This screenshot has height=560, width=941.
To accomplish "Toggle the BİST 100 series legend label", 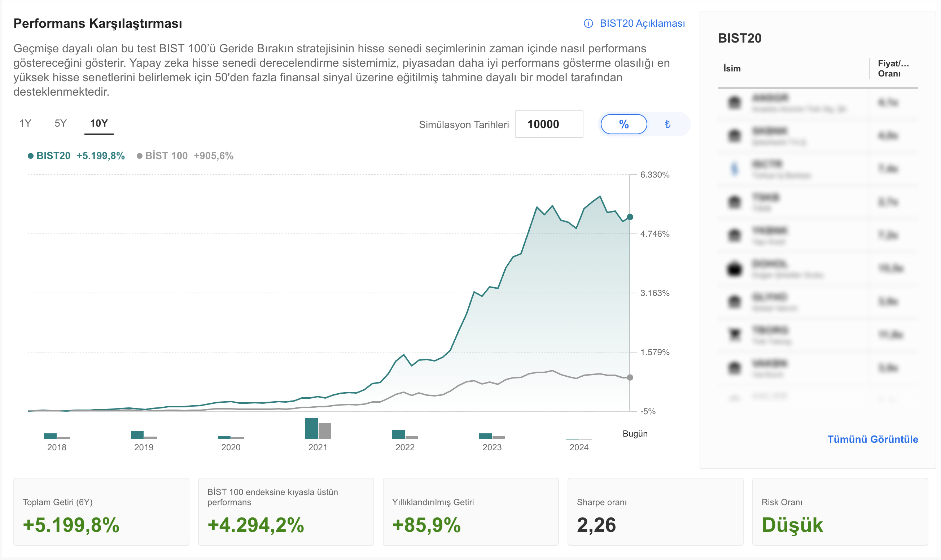I will (166, 156).
